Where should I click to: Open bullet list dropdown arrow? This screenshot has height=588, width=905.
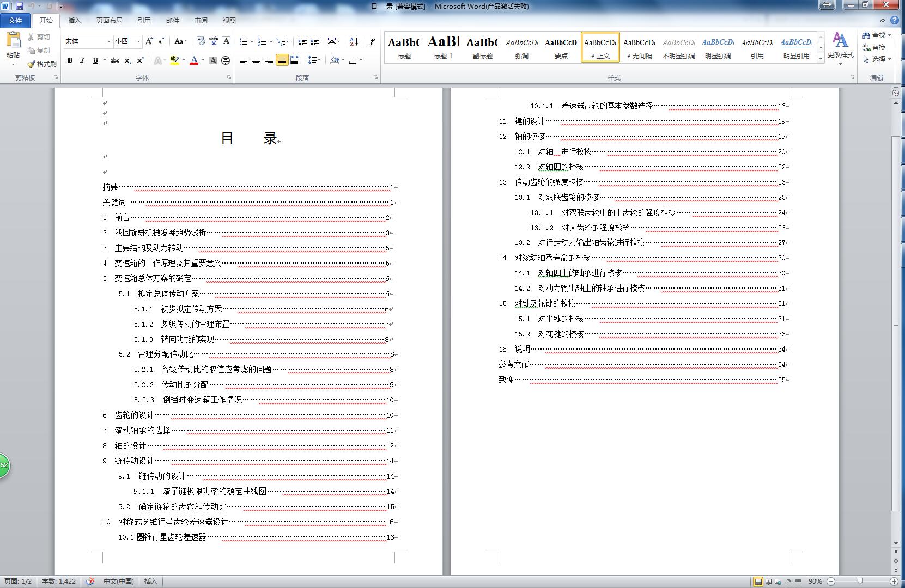point(252,41)
